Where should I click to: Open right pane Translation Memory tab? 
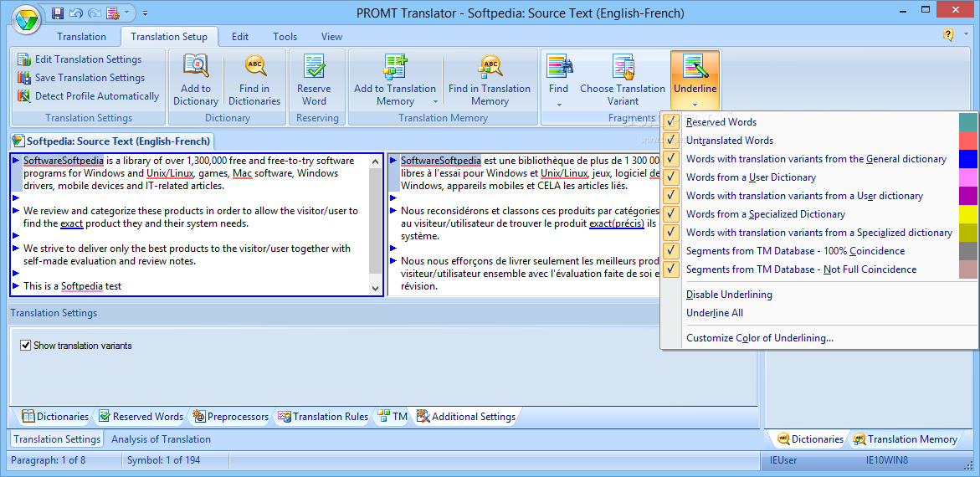[x=905, y=439]
